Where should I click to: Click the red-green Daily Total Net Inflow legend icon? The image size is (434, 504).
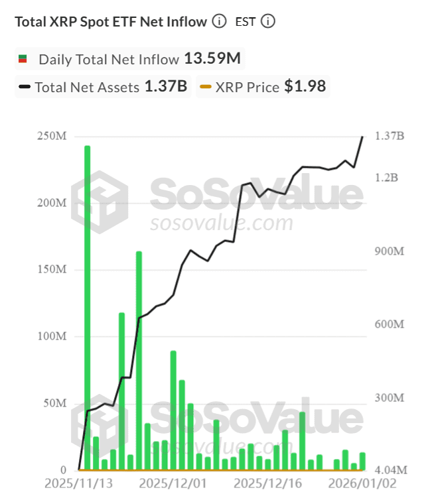pyautogui.click(x=23, y=59)
